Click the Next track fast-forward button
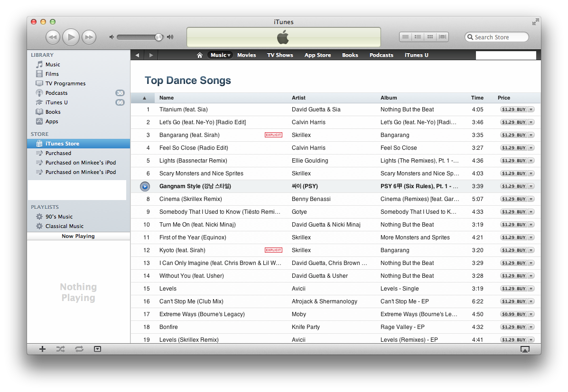The image size is (568, 392). 89,37
